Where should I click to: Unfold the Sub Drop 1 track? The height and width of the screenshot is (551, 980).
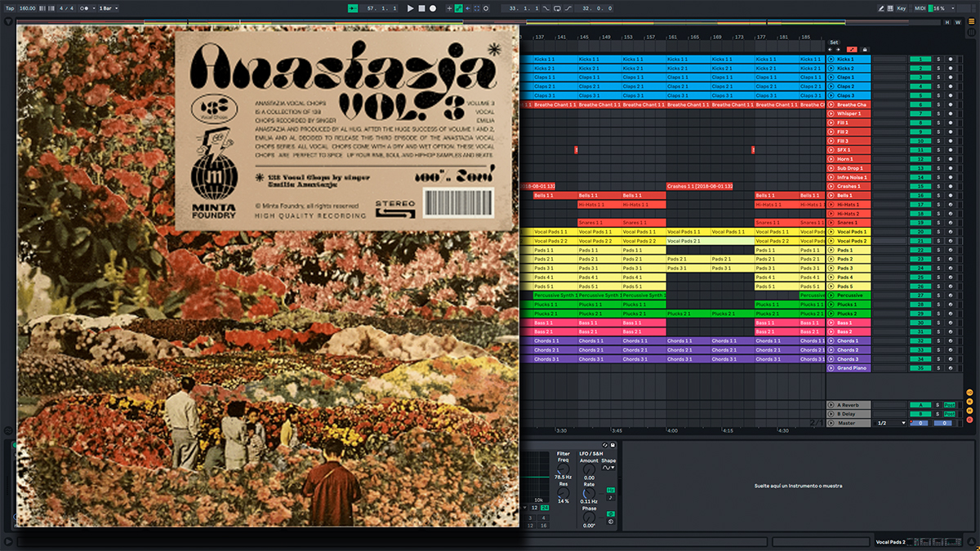(x=831, y=168)
